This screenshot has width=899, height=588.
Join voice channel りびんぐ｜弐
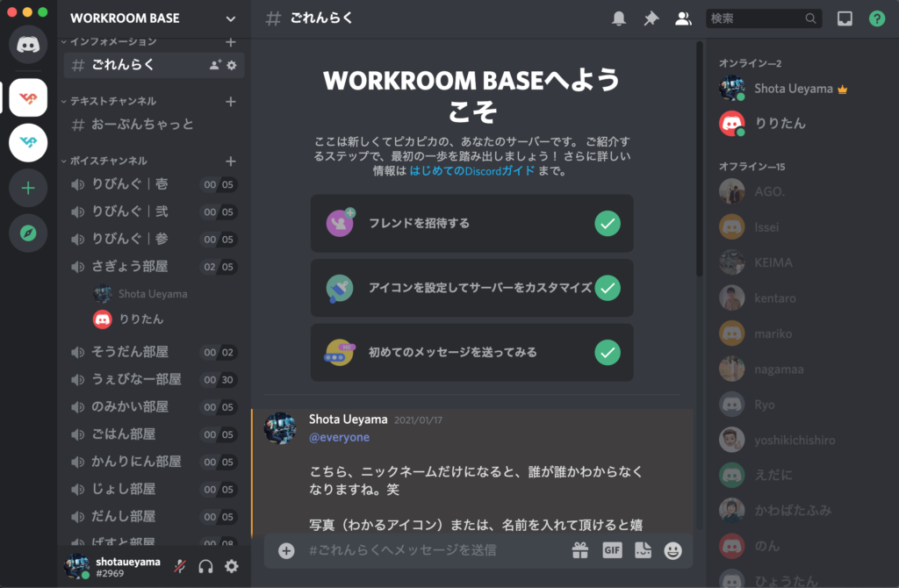click(x=155, y=212)
